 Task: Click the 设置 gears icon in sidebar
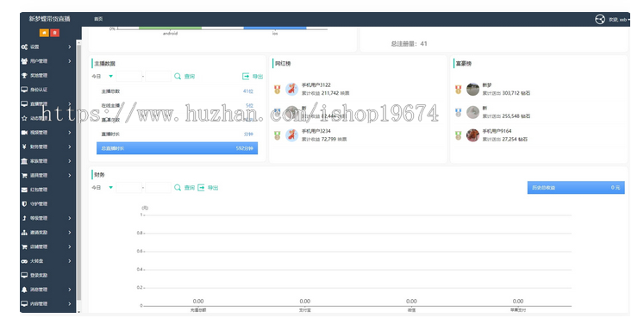(x=24, y=47)
